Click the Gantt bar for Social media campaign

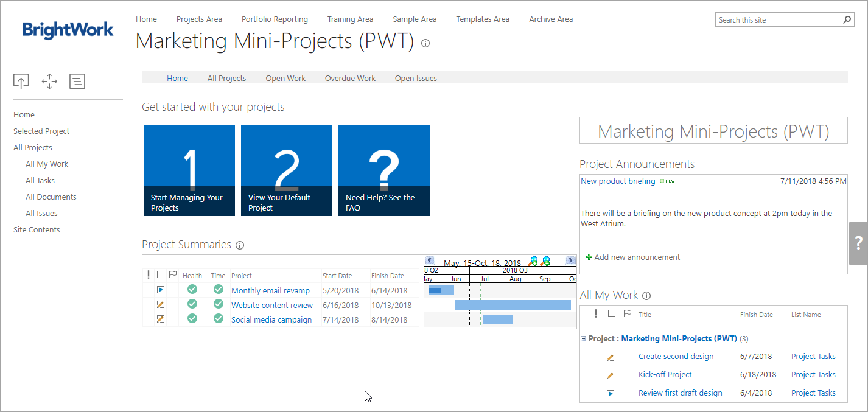click(498, 319)
